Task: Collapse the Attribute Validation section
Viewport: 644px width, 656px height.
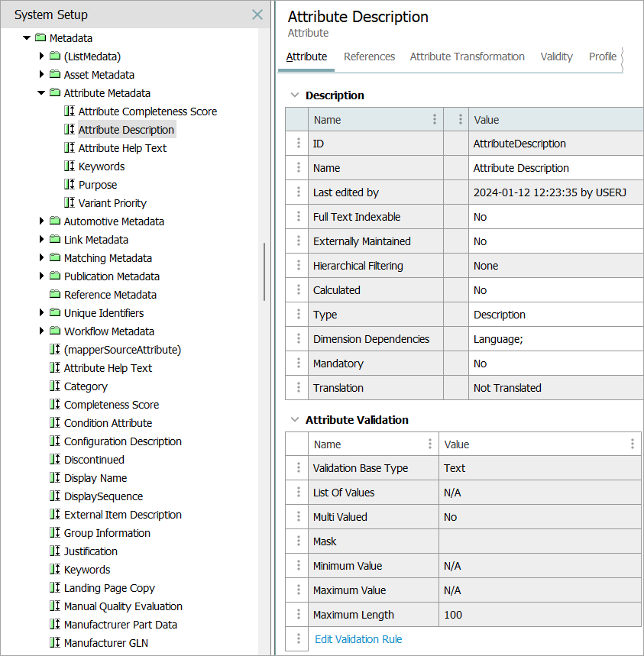Action: 294,420
